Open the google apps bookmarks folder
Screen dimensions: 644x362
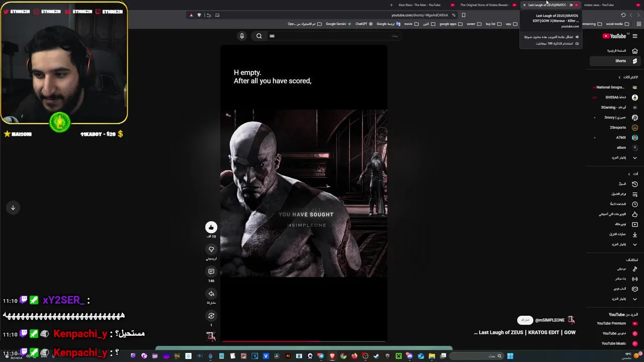pyautogui.click(x=450, y=24)
